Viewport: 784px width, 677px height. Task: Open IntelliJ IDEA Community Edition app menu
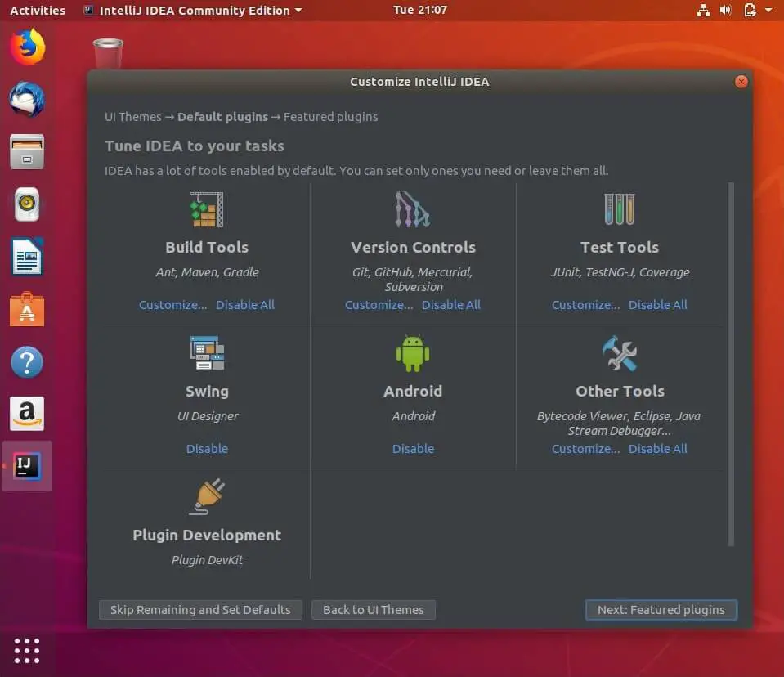click(x=192, y=10)
